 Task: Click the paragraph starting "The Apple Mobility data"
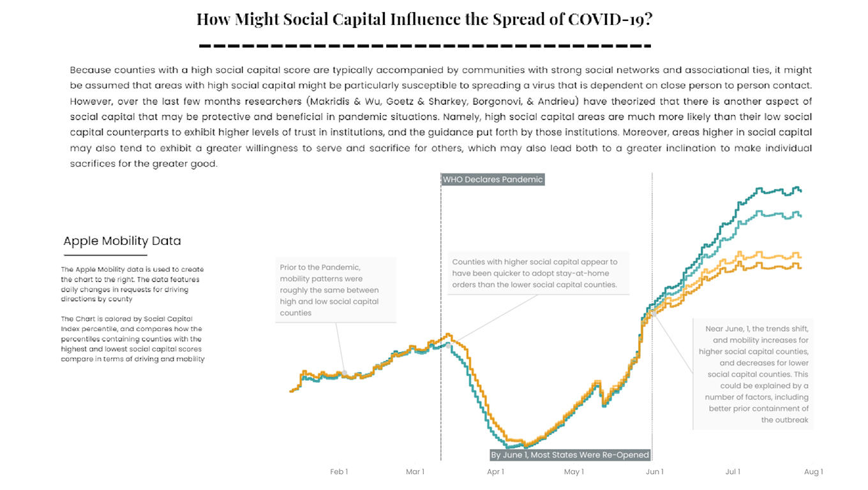pyautogui.click(x=132, y=284)
